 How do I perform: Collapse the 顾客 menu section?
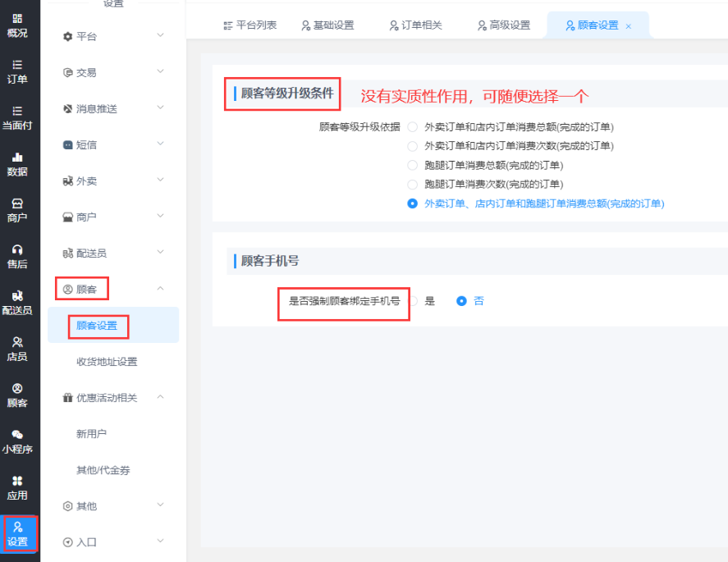(113, 289)
